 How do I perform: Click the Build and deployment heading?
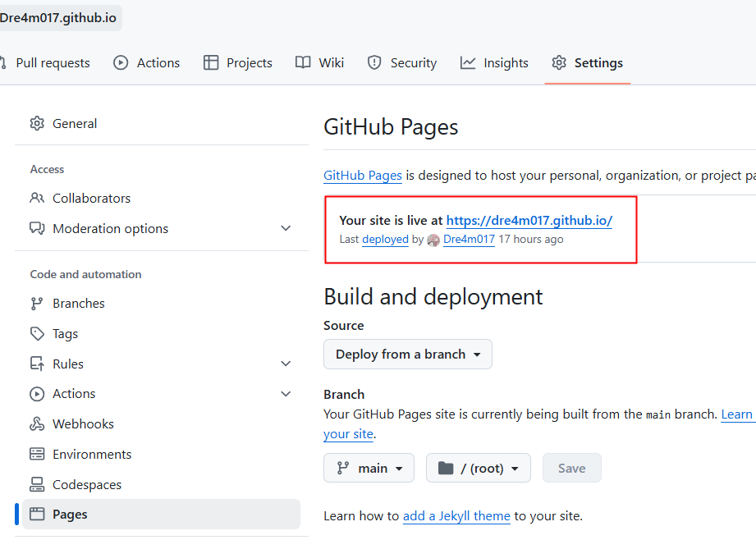[x=433, y=296]
